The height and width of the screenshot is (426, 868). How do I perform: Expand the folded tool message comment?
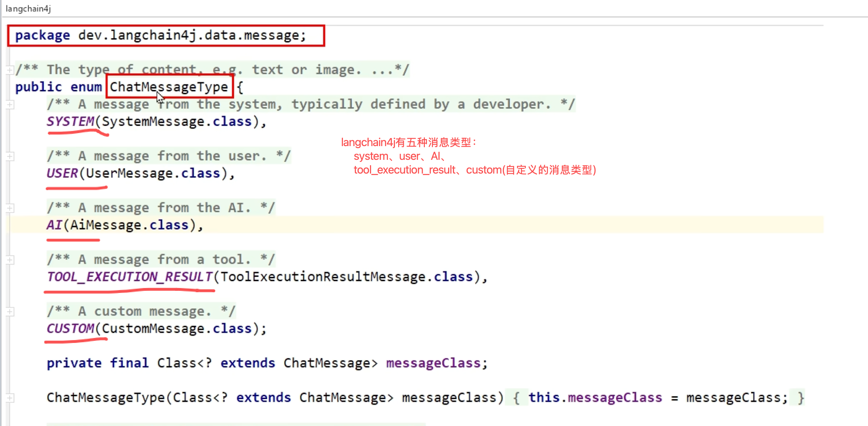10,260
